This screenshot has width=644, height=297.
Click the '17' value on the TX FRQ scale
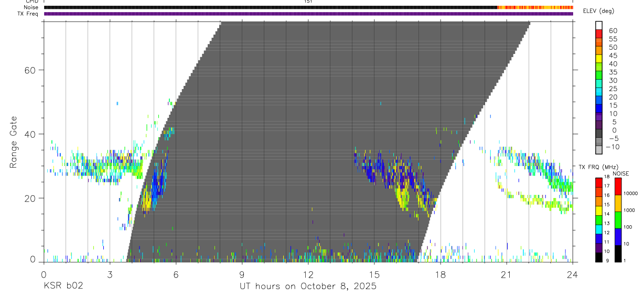coord(607,186)
